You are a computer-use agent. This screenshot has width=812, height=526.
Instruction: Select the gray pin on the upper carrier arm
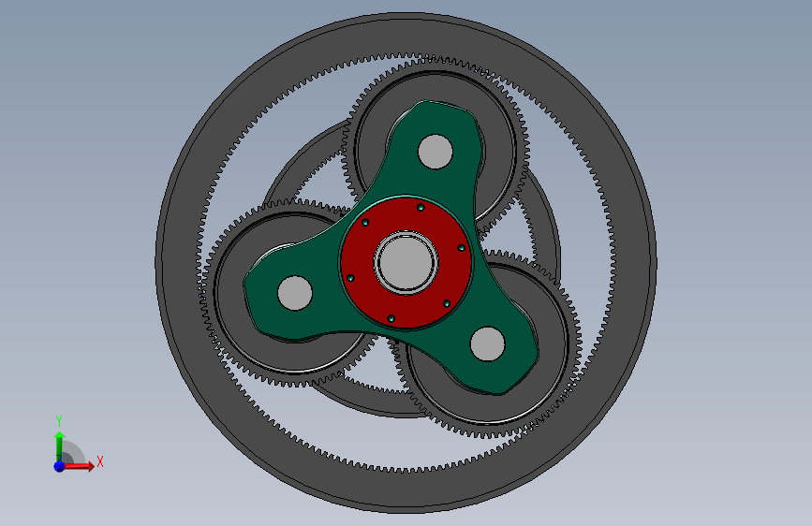(x=435, y=152)
